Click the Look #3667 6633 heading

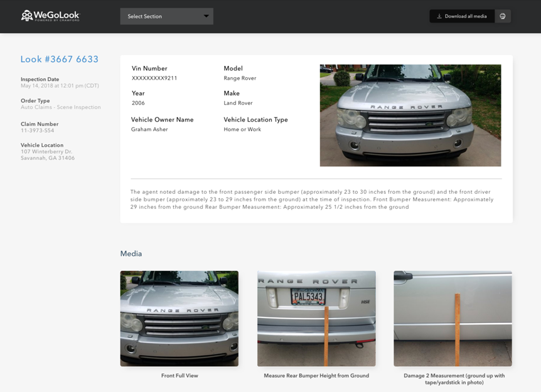coord(60,59)
